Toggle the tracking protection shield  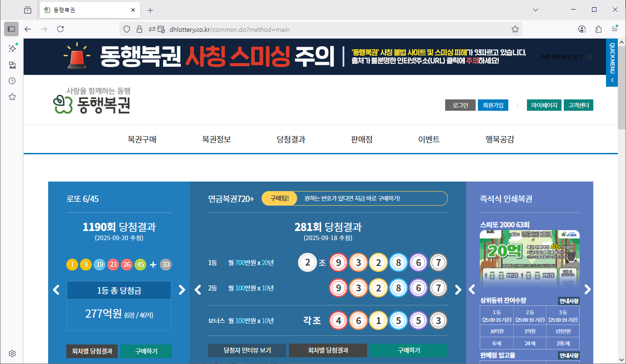click(126, 29)
